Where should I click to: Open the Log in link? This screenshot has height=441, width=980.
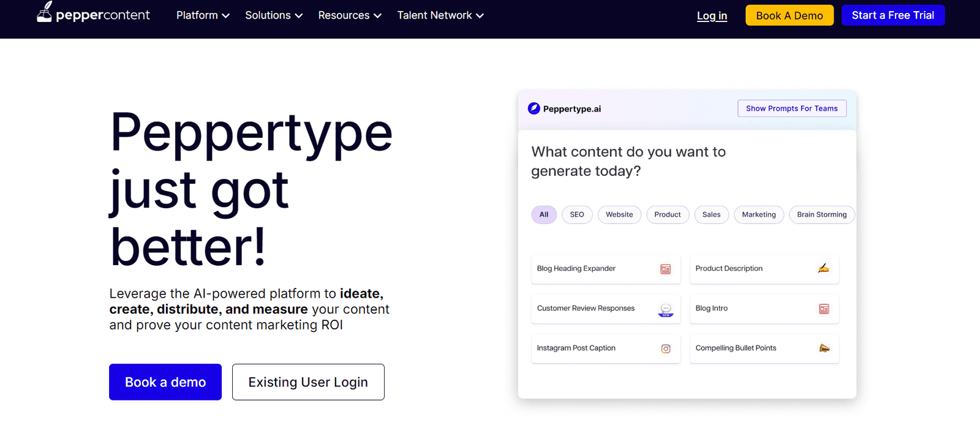[712, 16]
